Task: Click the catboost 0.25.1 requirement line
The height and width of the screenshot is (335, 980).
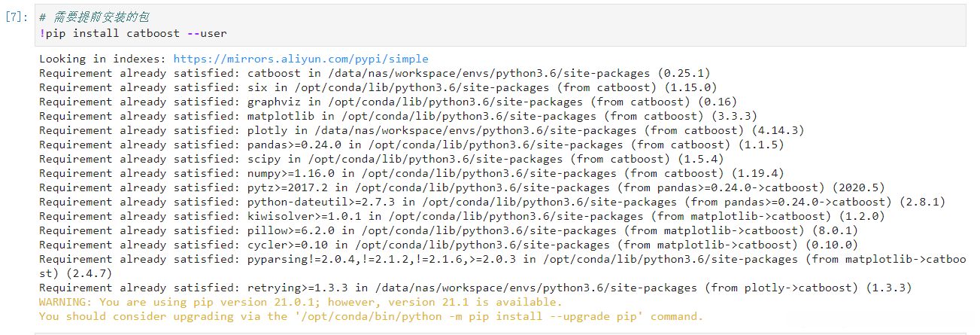Action: [375, 73]
